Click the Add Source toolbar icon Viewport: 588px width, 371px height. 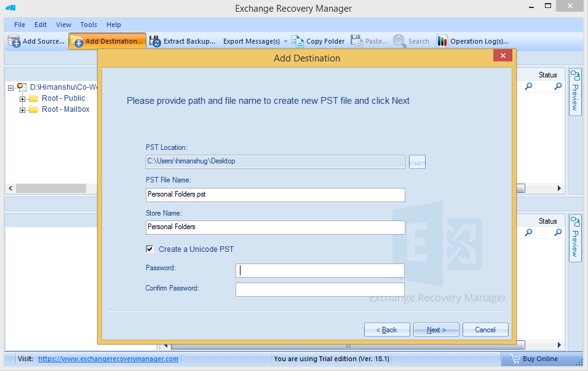point(14,41)
